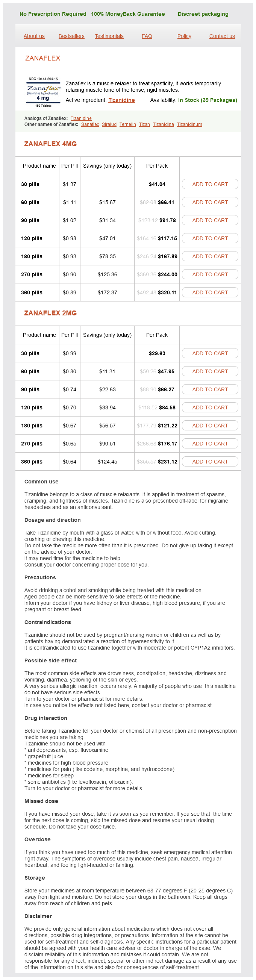Open the About us page

coord(34,36)
